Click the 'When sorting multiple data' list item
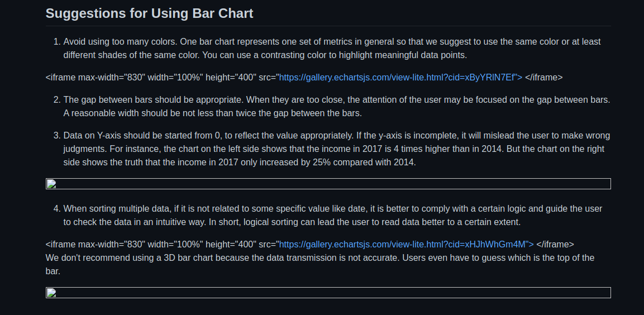644x315 pixels. (333, 215)
